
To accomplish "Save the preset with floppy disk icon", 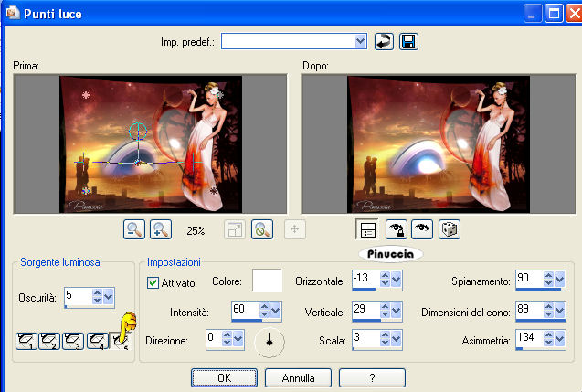I will [x=408, y=41].
